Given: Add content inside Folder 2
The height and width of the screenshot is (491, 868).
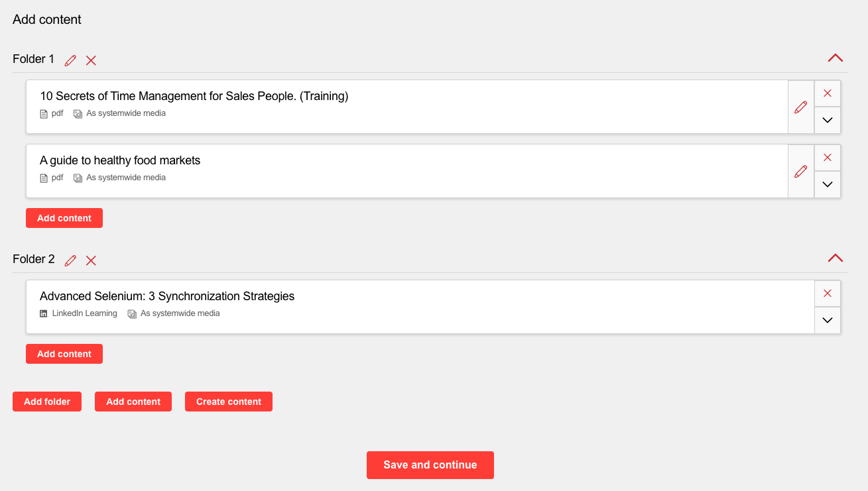Looking at the screenshot, I should click(64, 354).
